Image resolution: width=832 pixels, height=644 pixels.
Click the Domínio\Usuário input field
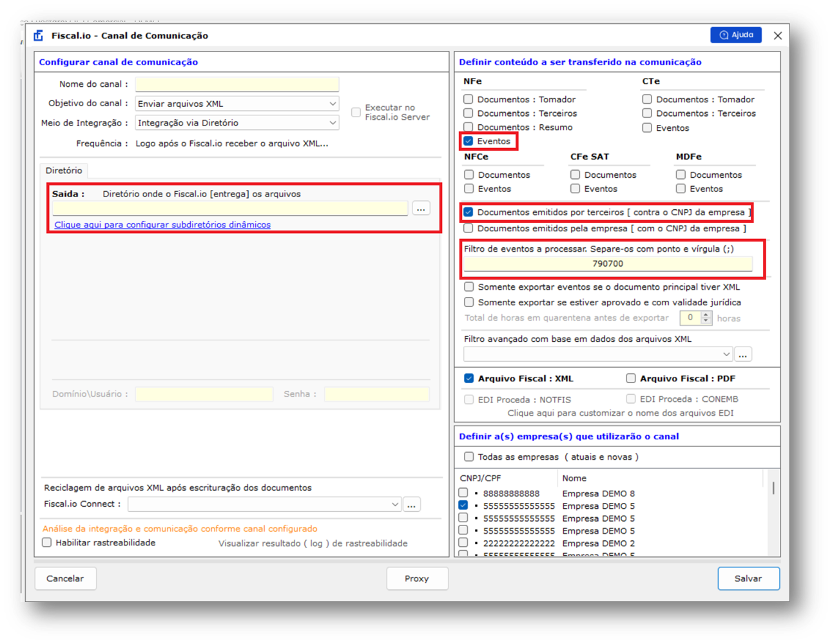204,394
